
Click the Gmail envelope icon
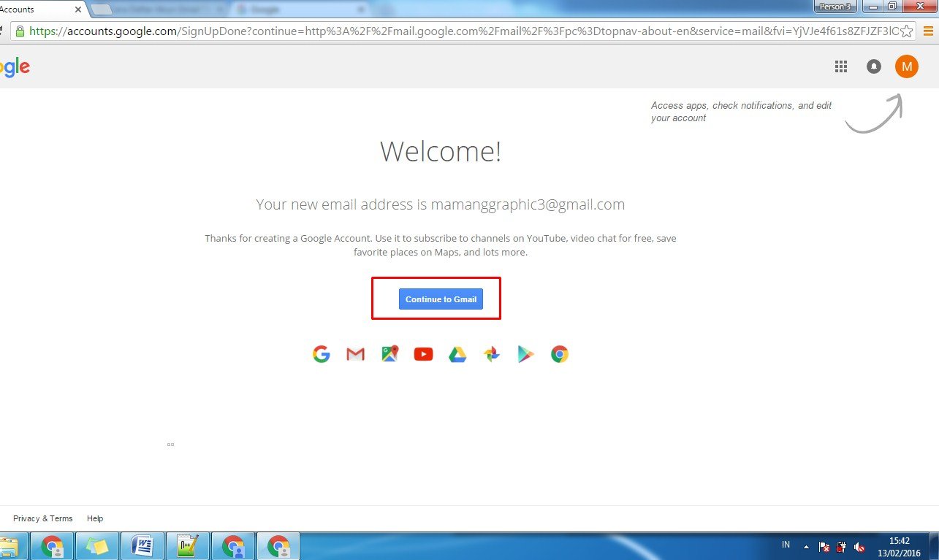(x=355, y=354)
